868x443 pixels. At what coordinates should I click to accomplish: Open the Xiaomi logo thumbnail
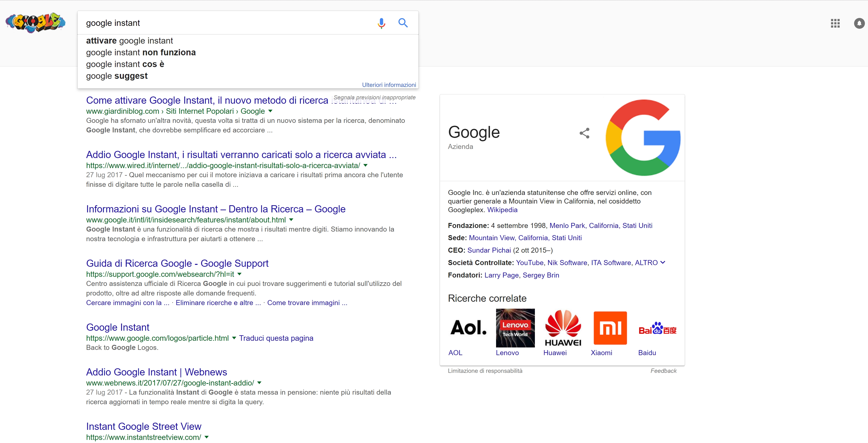tap(610, 328)
